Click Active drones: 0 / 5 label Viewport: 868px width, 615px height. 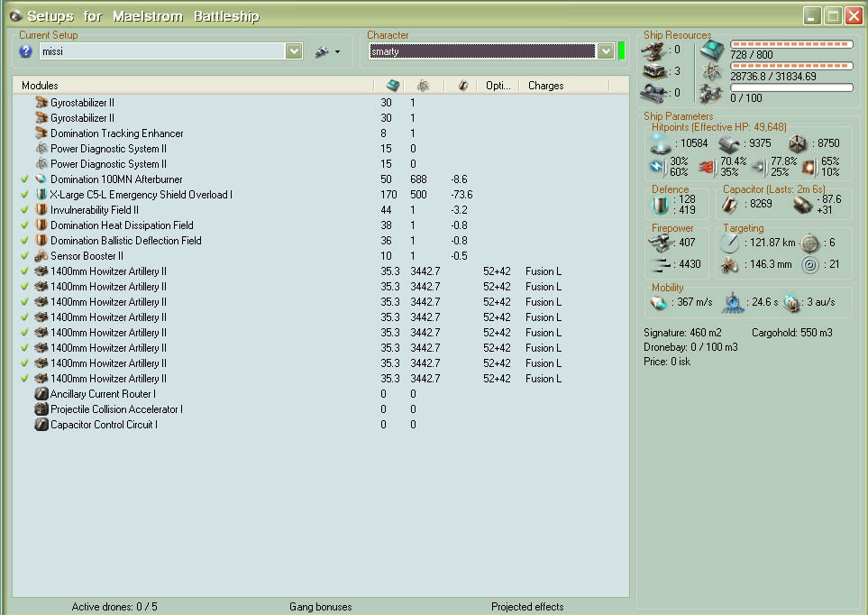click(x=114, y=607)
